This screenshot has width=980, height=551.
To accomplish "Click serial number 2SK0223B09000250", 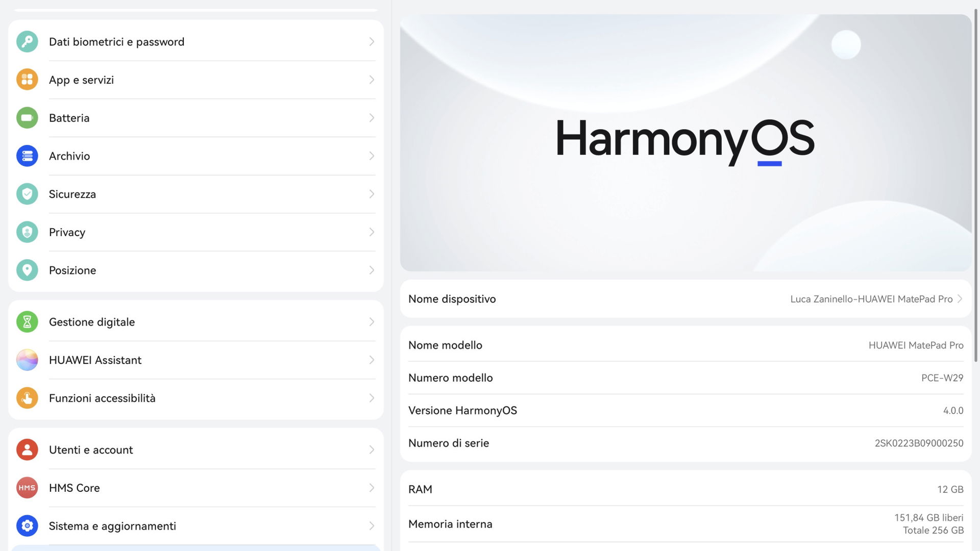I will [x=919, y=443].
